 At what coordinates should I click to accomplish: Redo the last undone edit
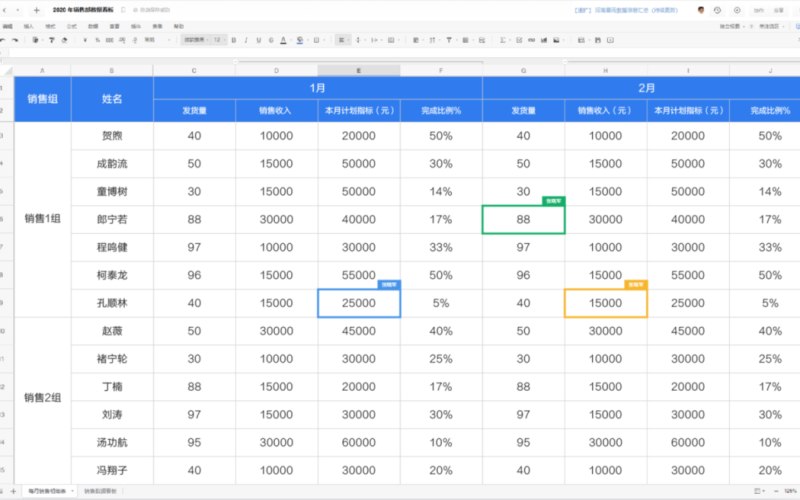[x=15, y=40]
